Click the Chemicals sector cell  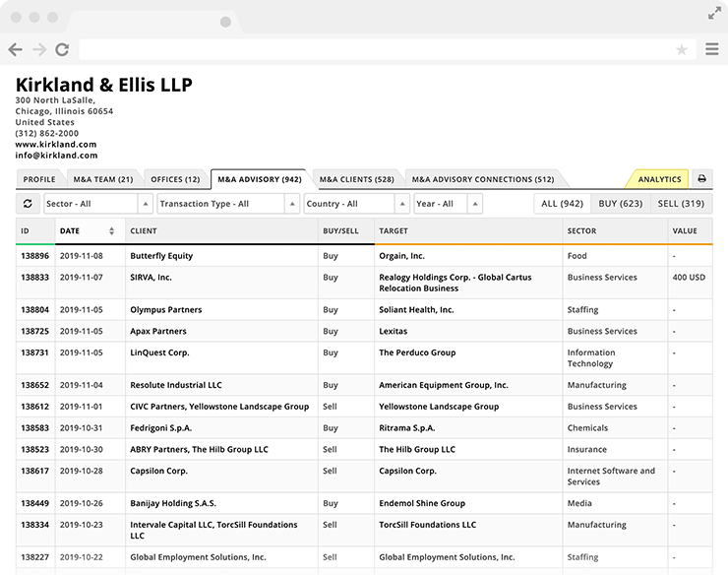pyautogui.click(x=587, y=428)
